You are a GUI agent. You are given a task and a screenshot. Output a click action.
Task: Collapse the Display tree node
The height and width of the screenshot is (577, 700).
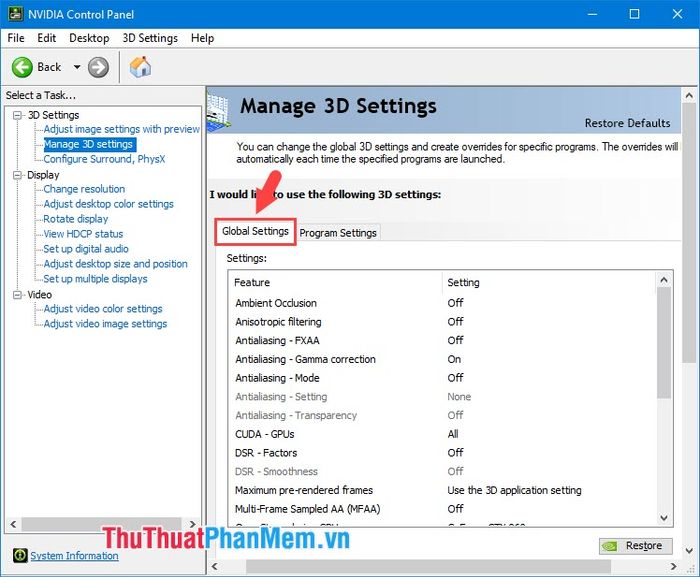point(17,175)
